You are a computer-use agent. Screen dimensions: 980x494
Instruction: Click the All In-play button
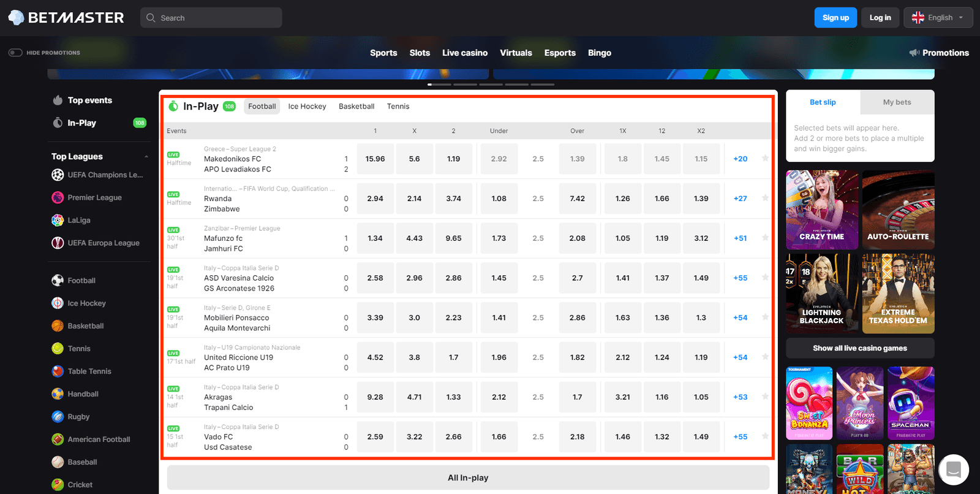pos(468,477)
